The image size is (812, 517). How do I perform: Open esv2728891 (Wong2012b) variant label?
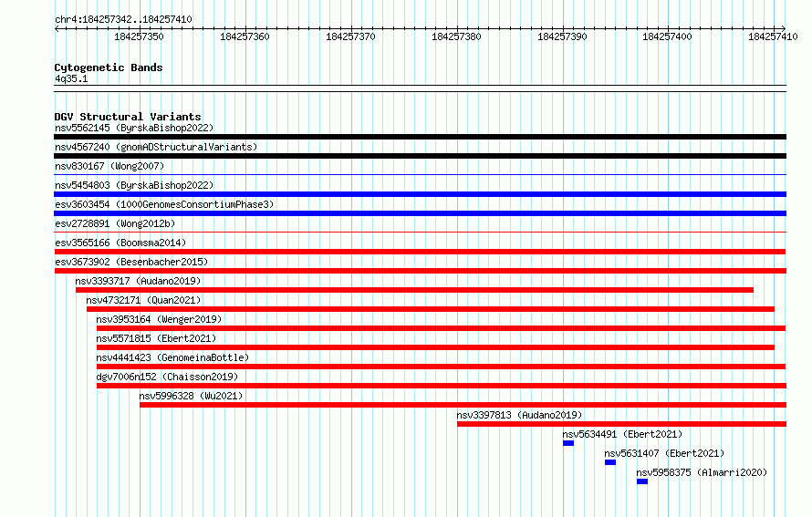point(115,223)
